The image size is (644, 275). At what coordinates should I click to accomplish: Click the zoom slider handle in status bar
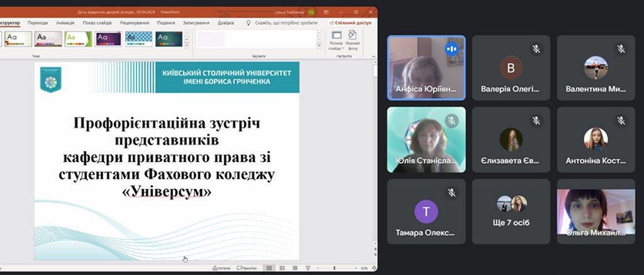point(334,268)
